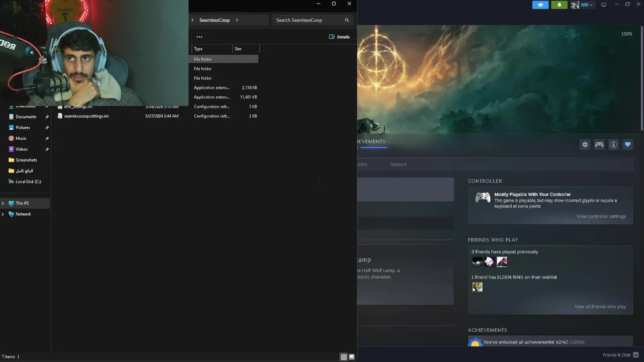
Task: Select first friend avatar who played previously
Action: (x=477, y=261)
